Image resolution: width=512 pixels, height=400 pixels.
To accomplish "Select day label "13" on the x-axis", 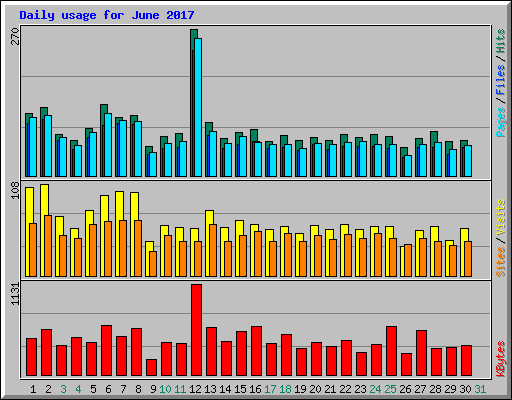I will [x=210, y=389].
